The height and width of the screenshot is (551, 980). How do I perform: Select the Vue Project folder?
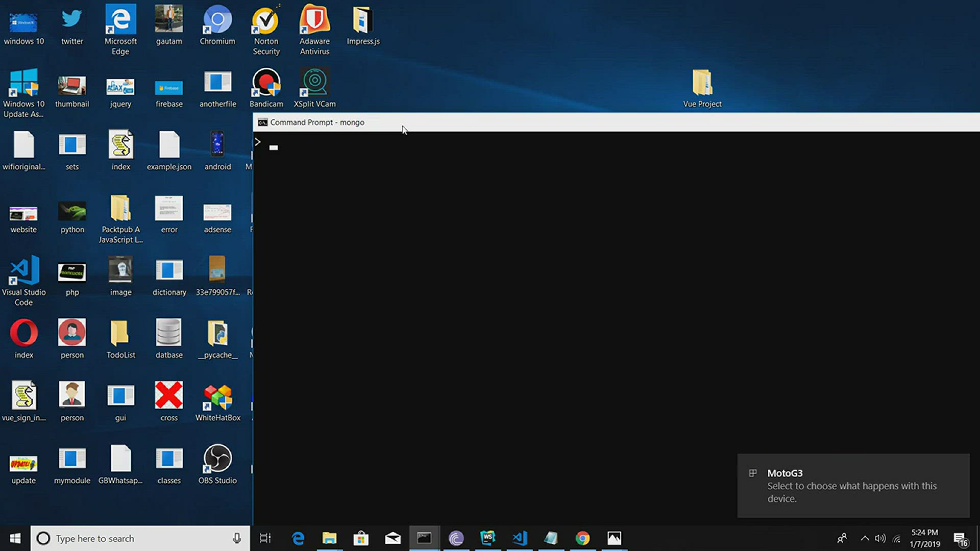coord(702,83)
